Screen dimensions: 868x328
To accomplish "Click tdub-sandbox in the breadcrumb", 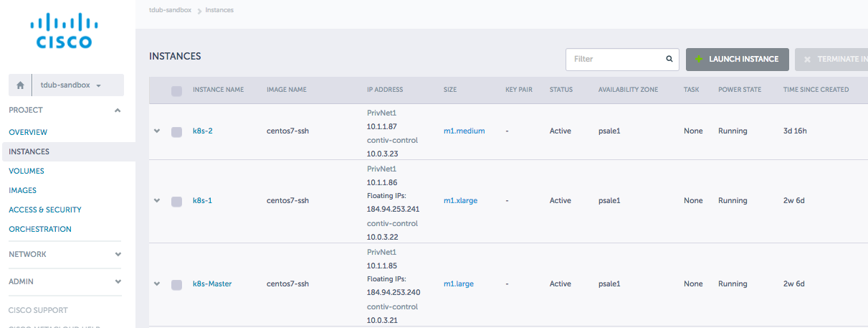I will 170,10.
